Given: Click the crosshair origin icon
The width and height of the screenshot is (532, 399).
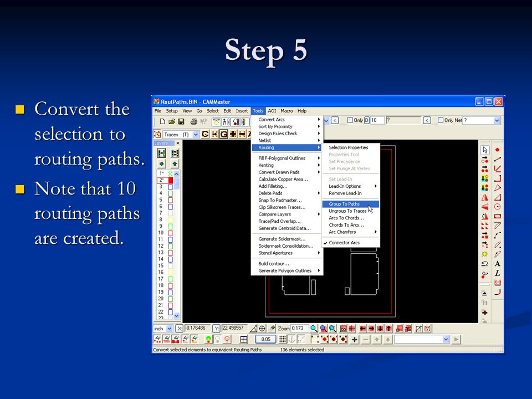Looking at the screenshot, I should pyautogui.click(x=262, y=329).
